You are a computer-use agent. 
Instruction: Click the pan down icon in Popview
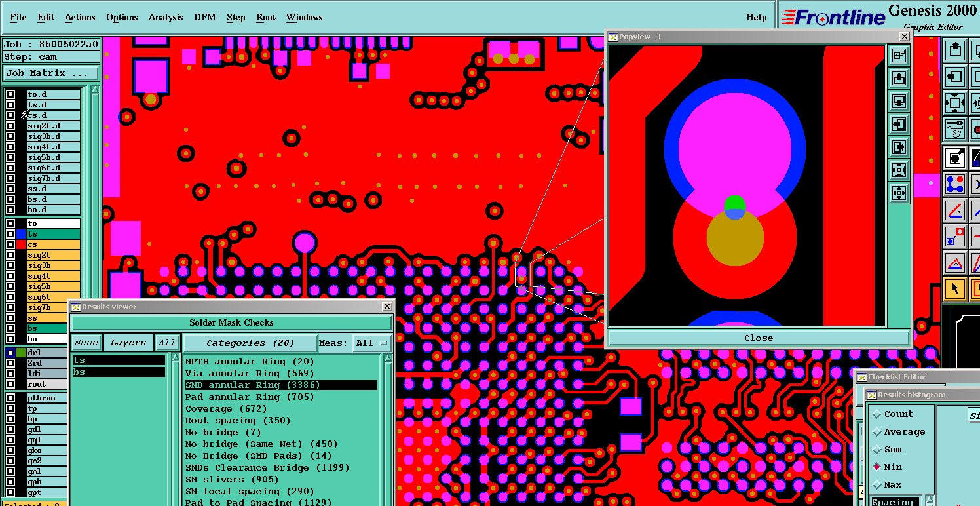point(899,101)
